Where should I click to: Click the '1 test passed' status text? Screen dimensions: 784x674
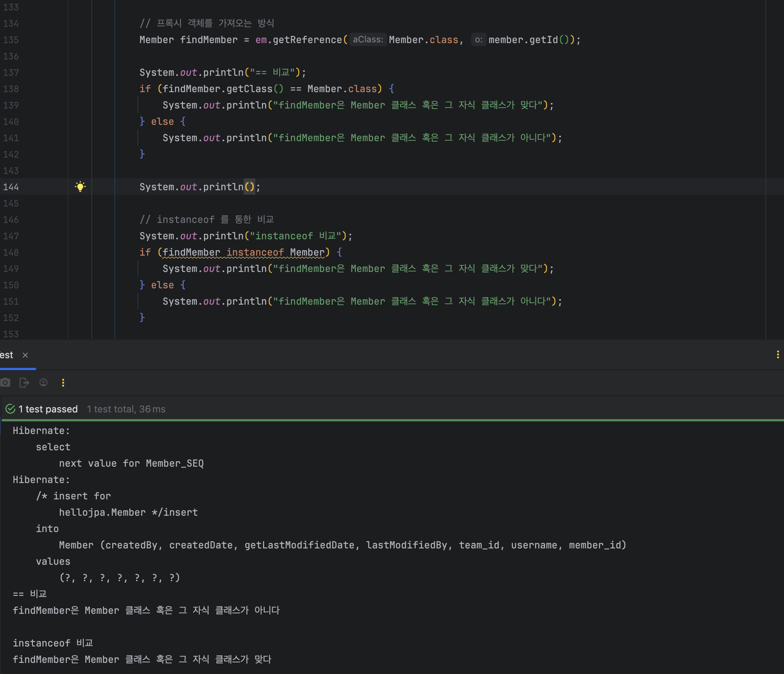pos(48,409)
